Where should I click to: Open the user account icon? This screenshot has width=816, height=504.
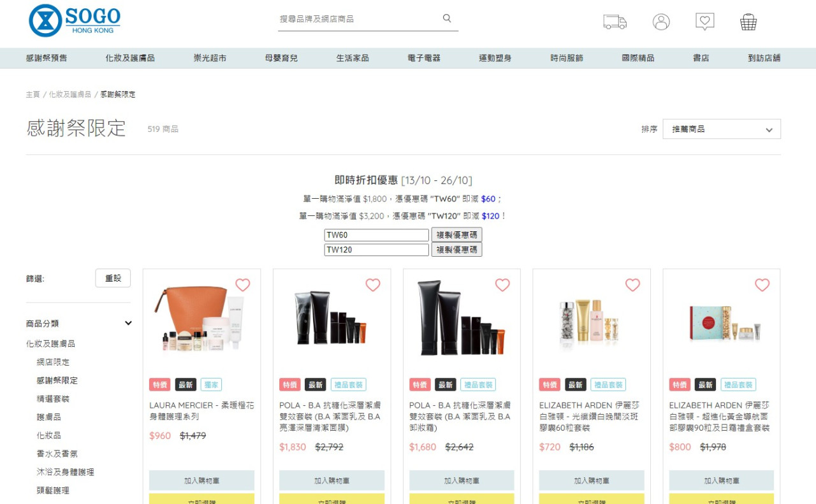tap(661, 22)
